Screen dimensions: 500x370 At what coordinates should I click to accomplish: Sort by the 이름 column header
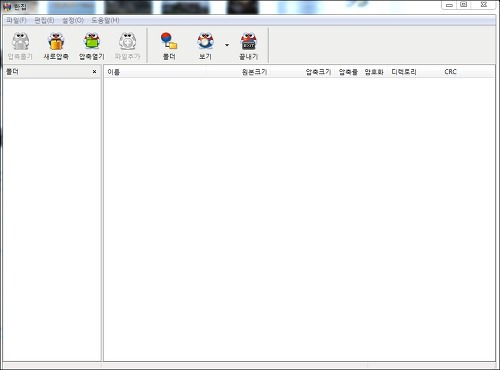coord(155,72)
